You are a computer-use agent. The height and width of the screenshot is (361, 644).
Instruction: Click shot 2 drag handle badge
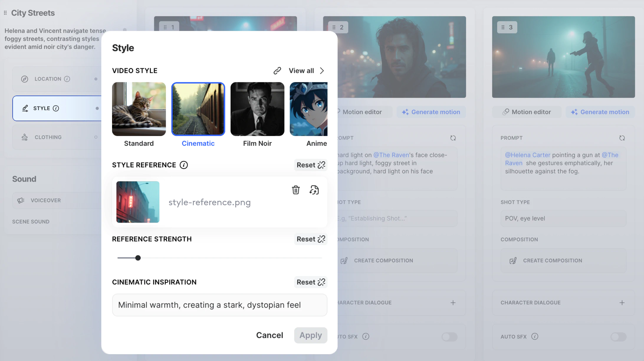coord(338,27)
